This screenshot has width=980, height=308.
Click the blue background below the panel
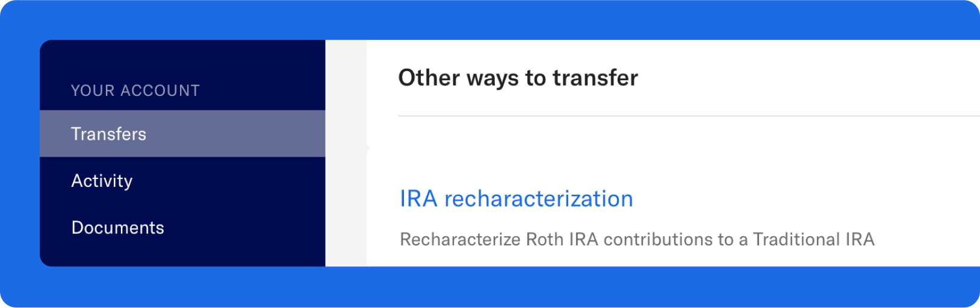(x=490, y=287)
